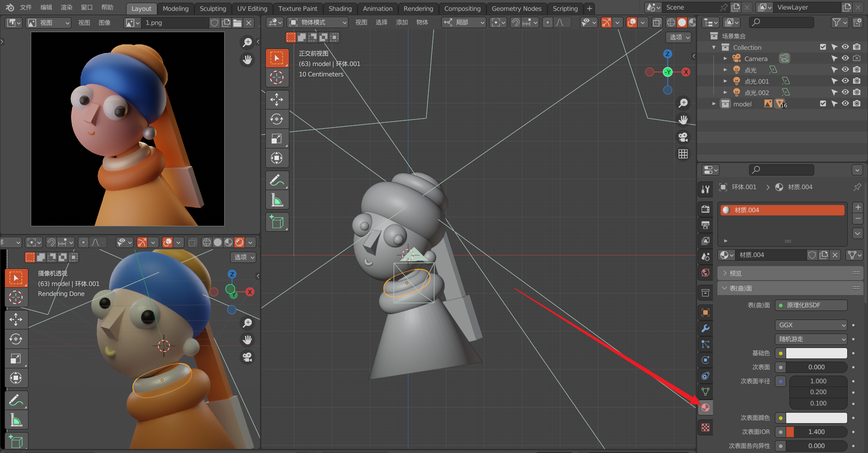Collapse the 表(曲)面 surface panel
Image resolution: width=868 pixels, height=453 pixels.
click(790, 288)
